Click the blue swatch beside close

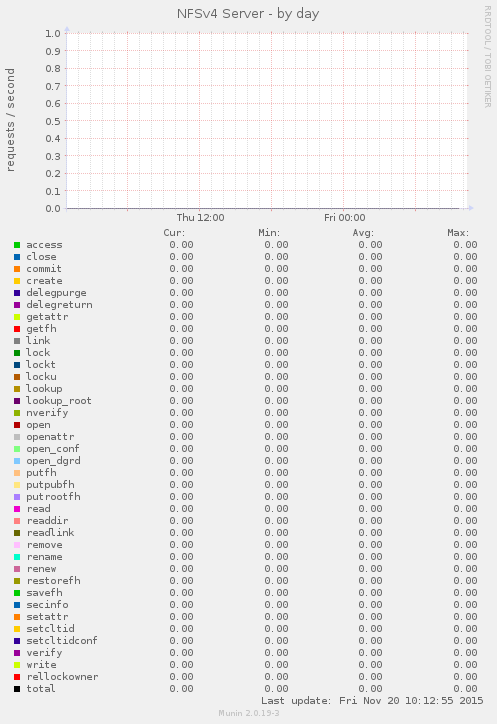pyautogui.click(x=17, y=257)
